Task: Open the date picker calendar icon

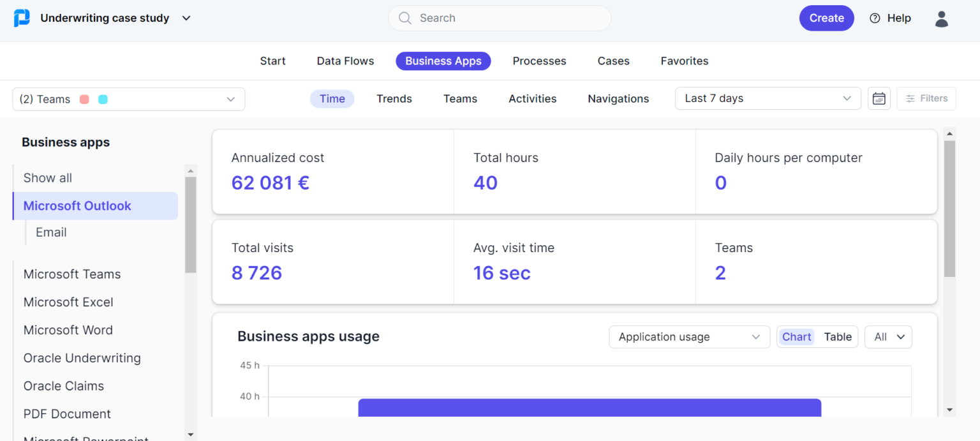Action: coord(879,98)
